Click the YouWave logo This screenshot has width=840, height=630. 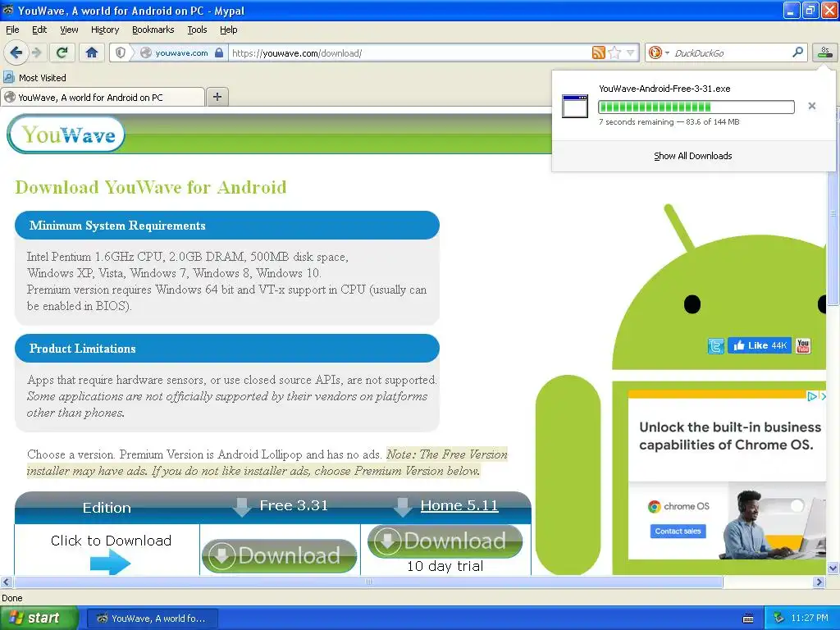66,135
